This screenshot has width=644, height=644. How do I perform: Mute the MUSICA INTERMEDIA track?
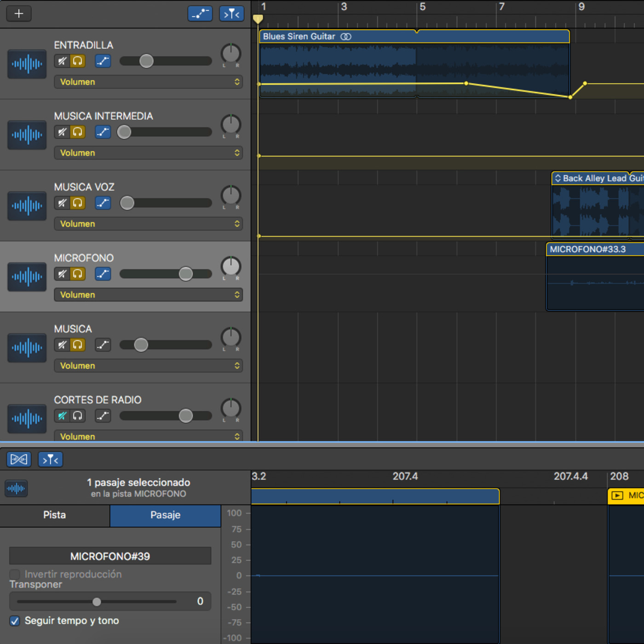[x=62, y=132]
